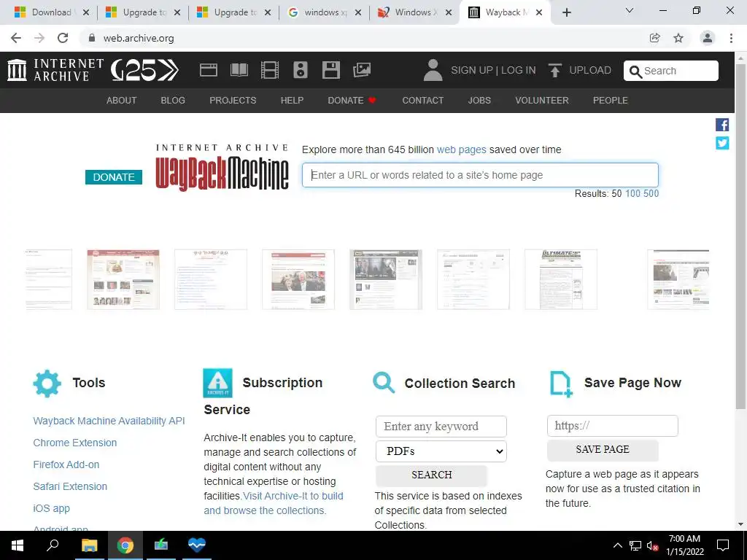This screenshot has width=747, height=560.
Task: Click the Internet Archive logo
Action: pyautogui.click(x=55, y=70)
